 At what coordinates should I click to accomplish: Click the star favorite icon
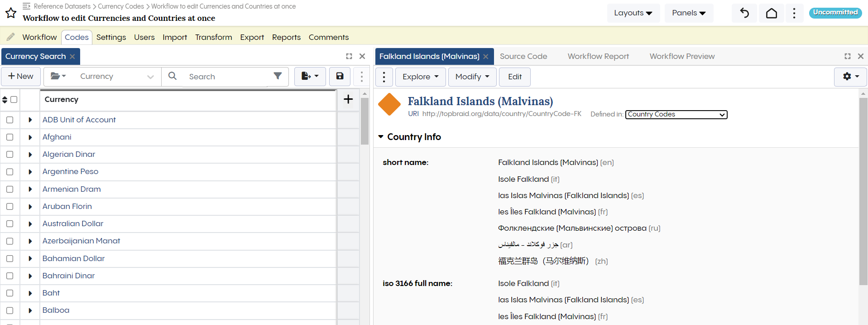pyautogui.click(x=11, y=13)
